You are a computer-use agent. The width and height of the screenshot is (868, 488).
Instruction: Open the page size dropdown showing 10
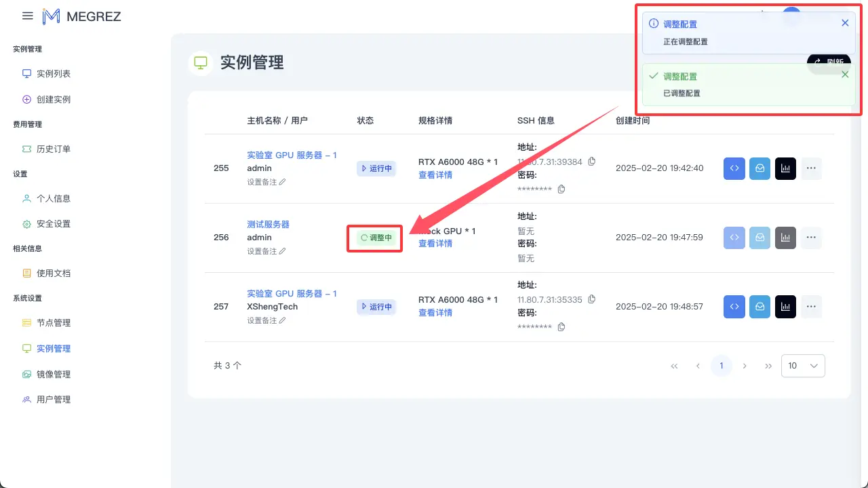(803, 366)
